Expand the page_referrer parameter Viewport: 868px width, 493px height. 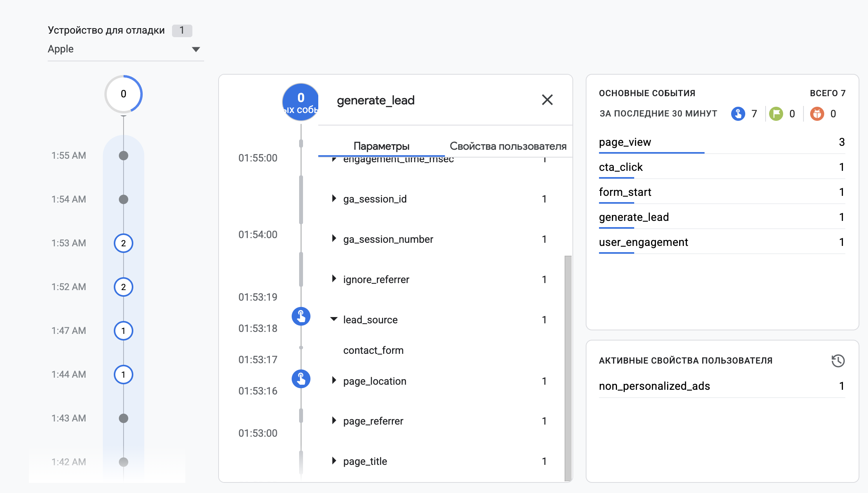[x=334, y=421]
